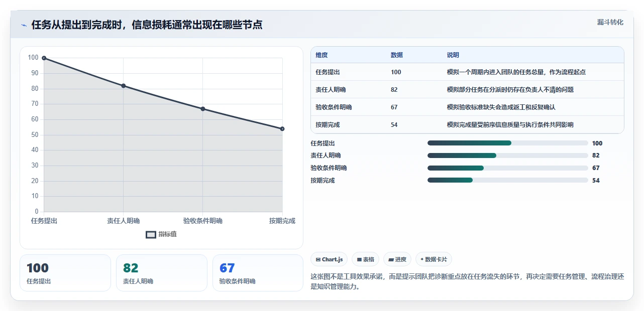Open the 82 责任人明确 data card
644x311 pixels.
click(x=162, y=273)
